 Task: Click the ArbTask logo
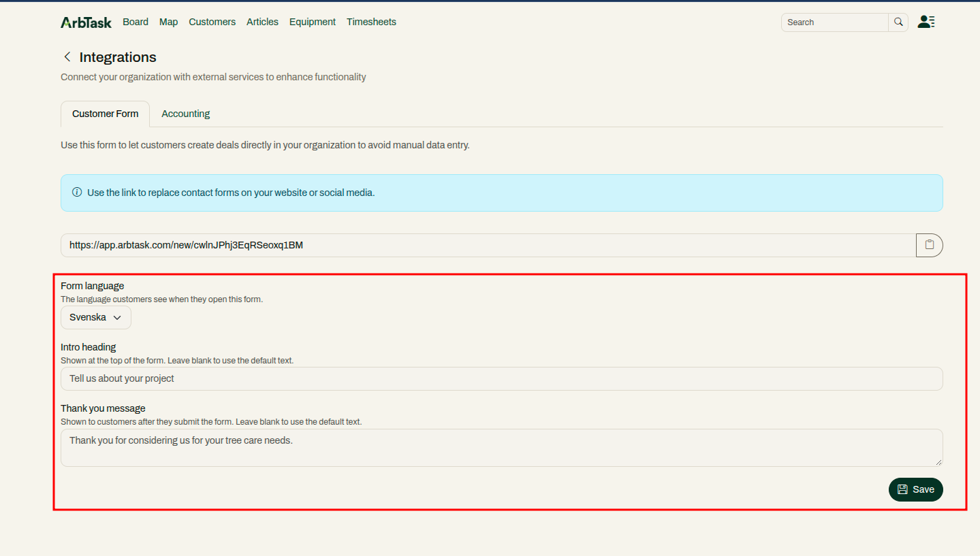86,22
